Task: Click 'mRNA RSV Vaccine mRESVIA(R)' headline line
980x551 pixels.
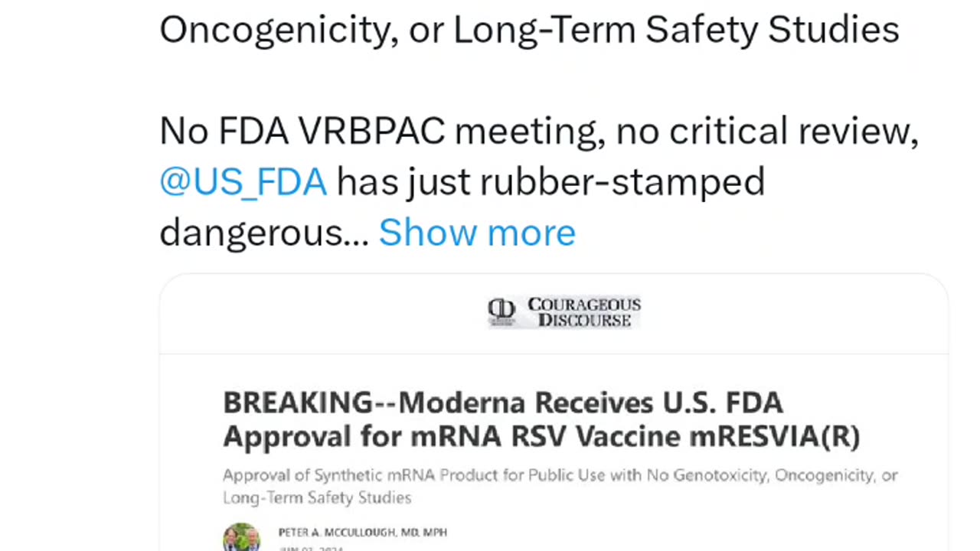Action: coord(635,435)
